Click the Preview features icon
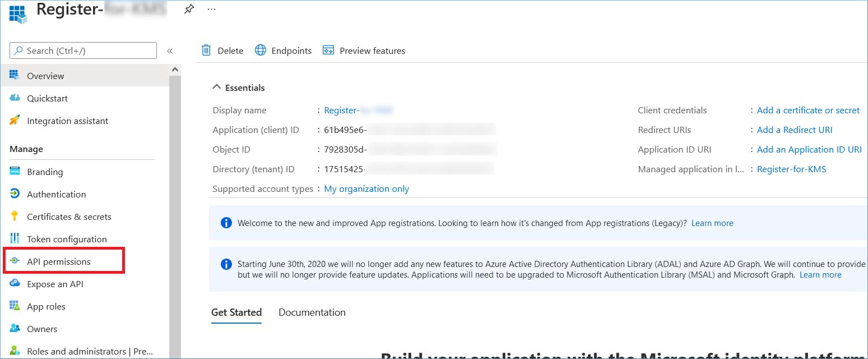The image size is (868, 359). point(328,50)
